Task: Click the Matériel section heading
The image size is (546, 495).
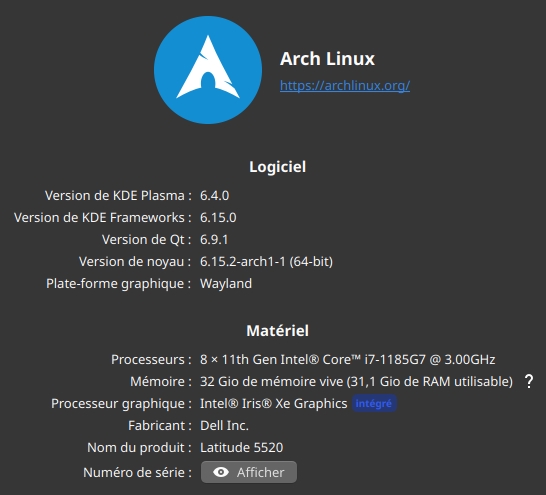Action: point(278,331)
